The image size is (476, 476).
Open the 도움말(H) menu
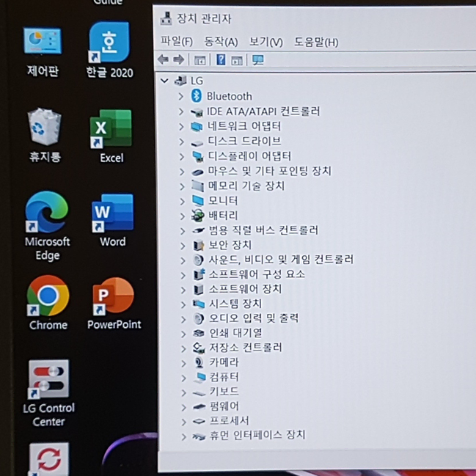point(316,43)
